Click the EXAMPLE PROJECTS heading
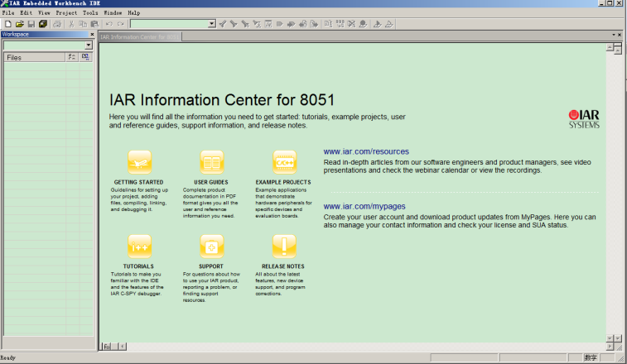The width and height of the screenshot is (627, 364). tap(283, 182)
